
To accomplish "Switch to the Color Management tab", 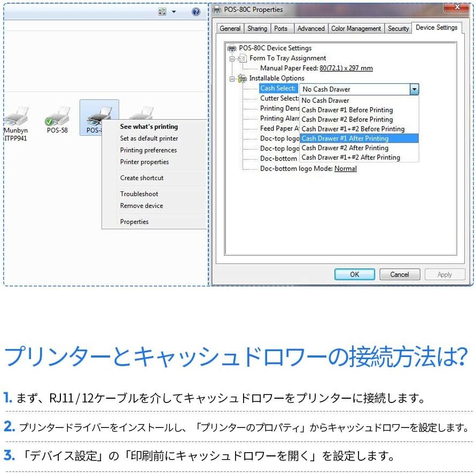I will click(x=356, y=28).
